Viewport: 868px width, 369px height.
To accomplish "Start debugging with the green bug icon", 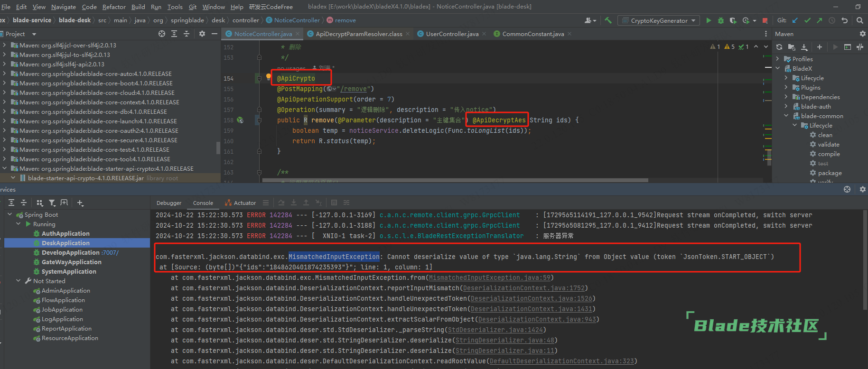I will [x=721, y=20].
